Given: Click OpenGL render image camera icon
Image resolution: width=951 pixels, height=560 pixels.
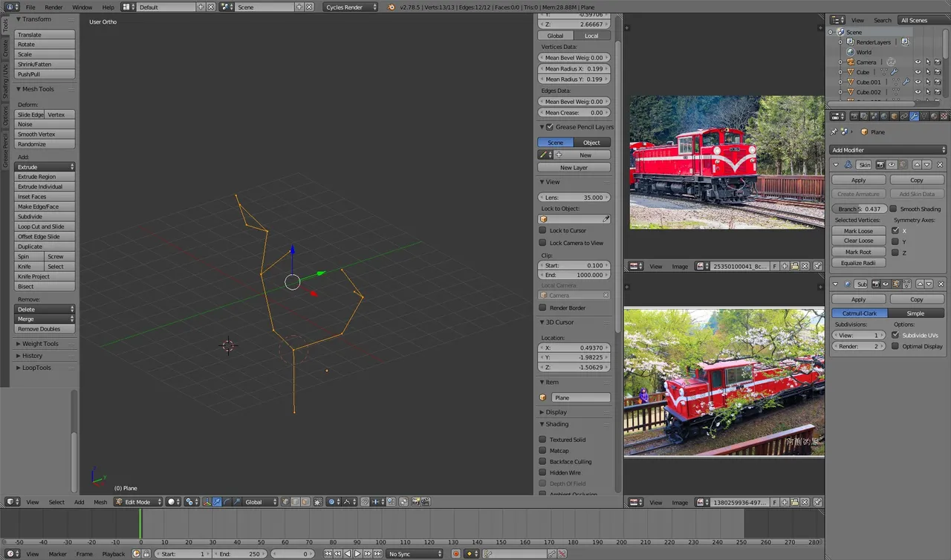Looking at the screenshot, I should pyautogui.click(x=416, y=502).
